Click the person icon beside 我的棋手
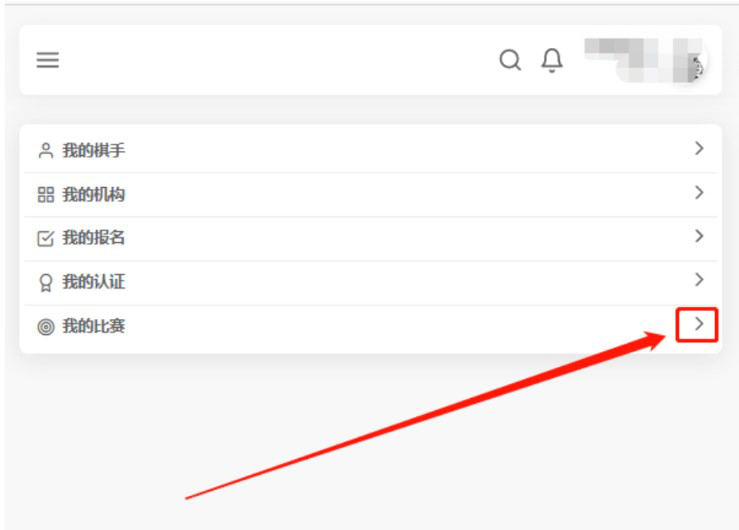Viewport: 739px width, 530px height. point(46,151)
